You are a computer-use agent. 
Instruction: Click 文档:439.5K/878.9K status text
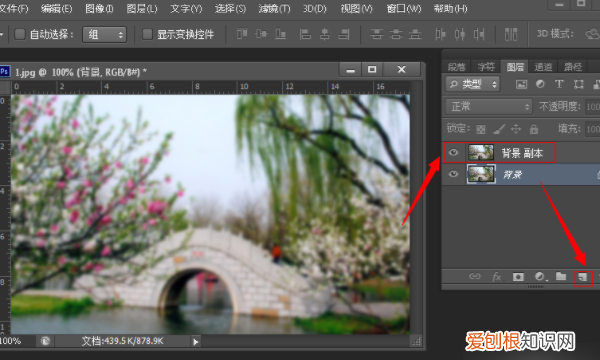pos(122,341)
